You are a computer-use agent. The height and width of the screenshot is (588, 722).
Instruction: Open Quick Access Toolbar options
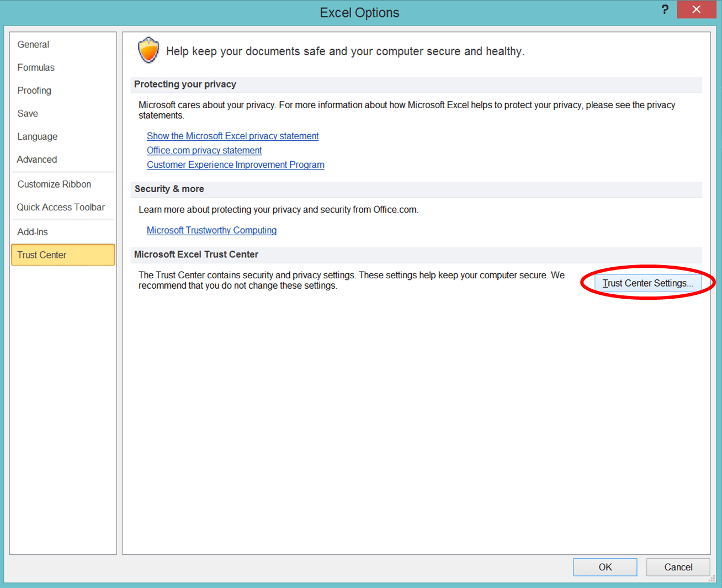(x=63, y=207)
